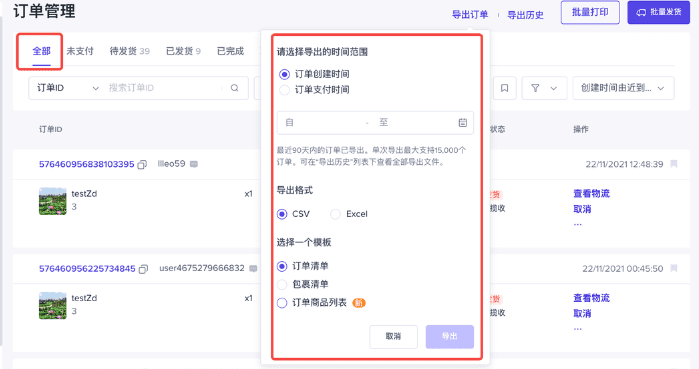Click 取消 link for second order
699x369 pixels.
[x=582, y=314]
